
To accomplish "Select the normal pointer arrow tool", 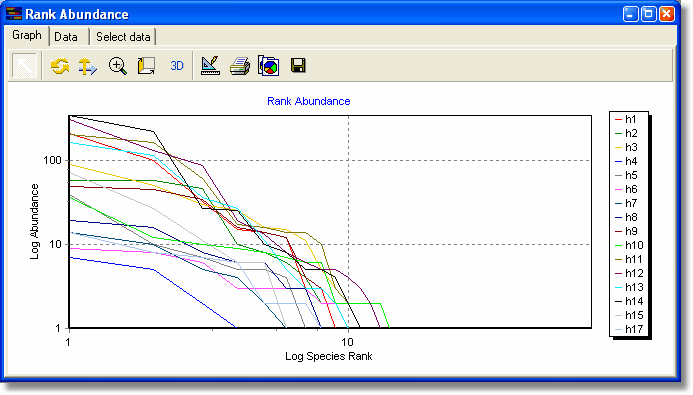I will (x=25, y=66).
